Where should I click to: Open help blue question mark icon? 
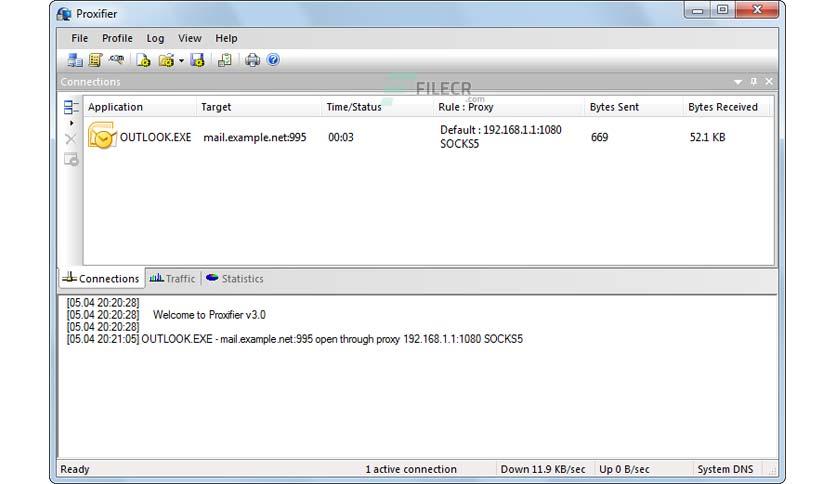pos(273,60)
